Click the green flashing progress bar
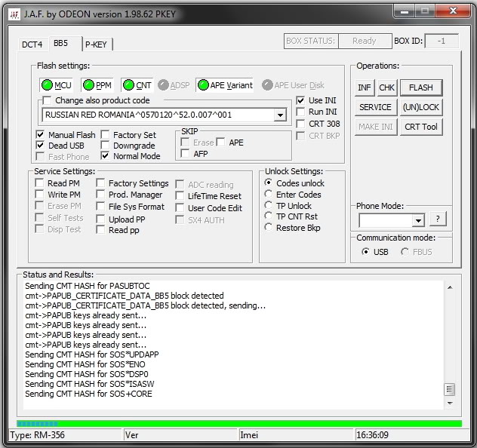477x448 pixels. pos(239,424)
